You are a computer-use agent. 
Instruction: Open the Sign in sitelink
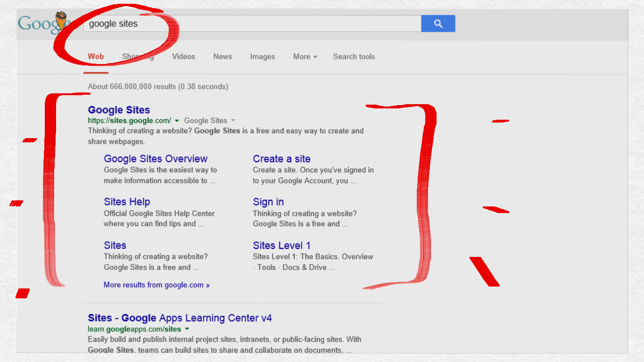pos(268,202)
